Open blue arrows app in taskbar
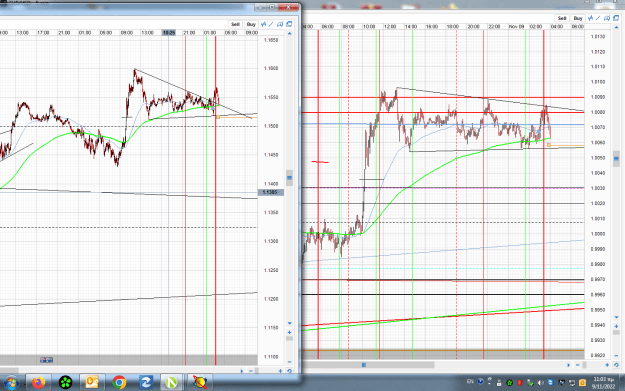625x391 pixels. pyautogui.click(x=145, y=383)
